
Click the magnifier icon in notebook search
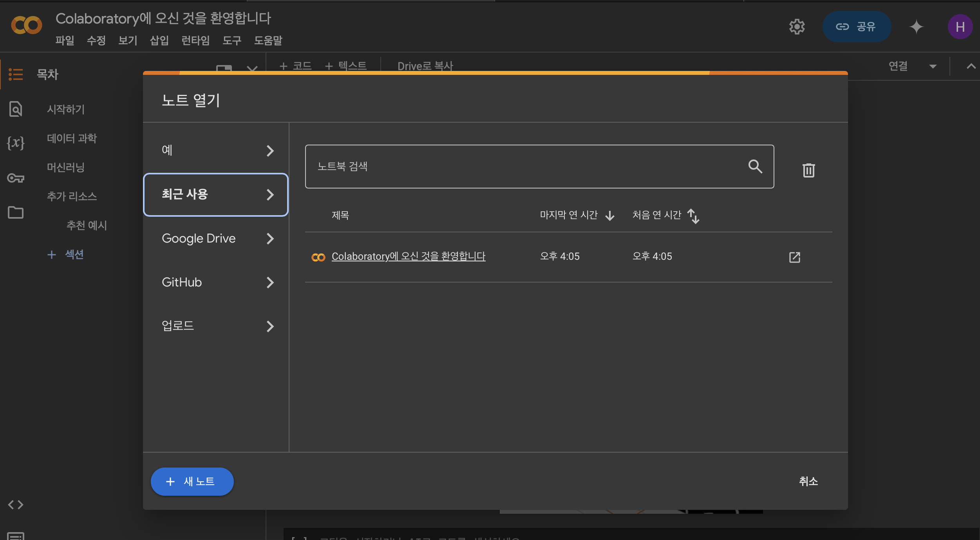[755, 167]
